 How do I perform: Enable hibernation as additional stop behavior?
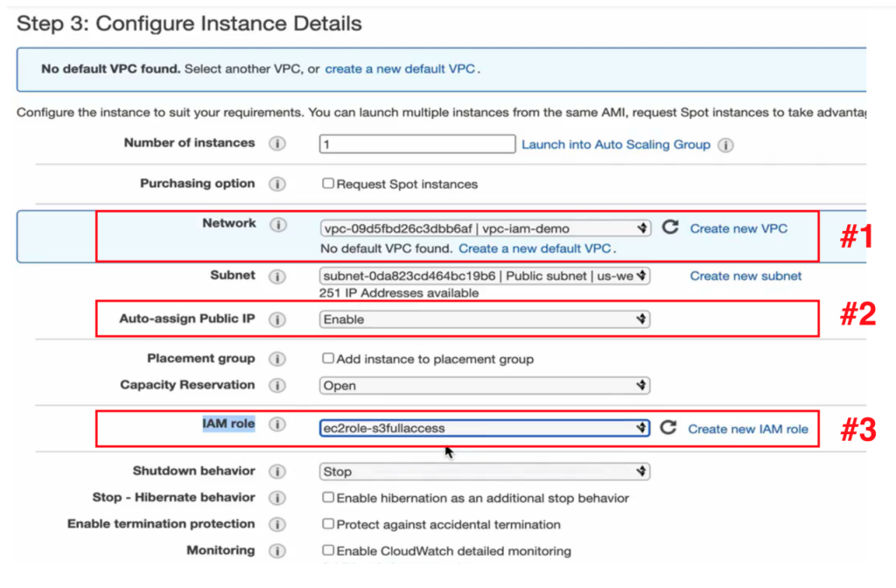pyautogui.click(x=328, y=498)
